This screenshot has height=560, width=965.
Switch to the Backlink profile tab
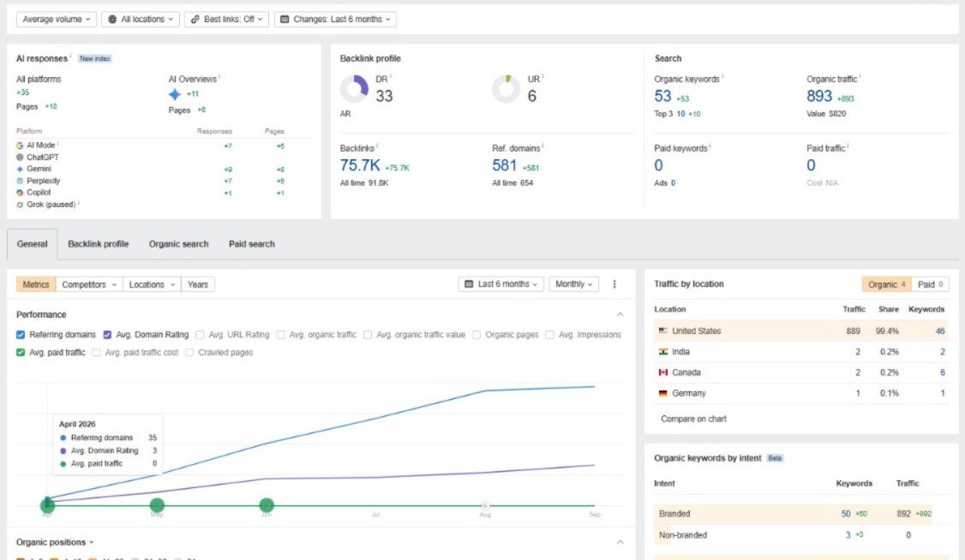[x=99, y=244]
